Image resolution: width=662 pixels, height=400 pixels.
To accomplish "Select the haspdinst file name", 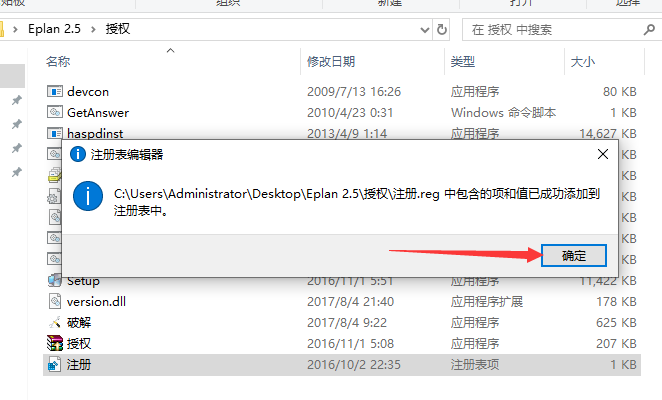I will pos(95,133).
